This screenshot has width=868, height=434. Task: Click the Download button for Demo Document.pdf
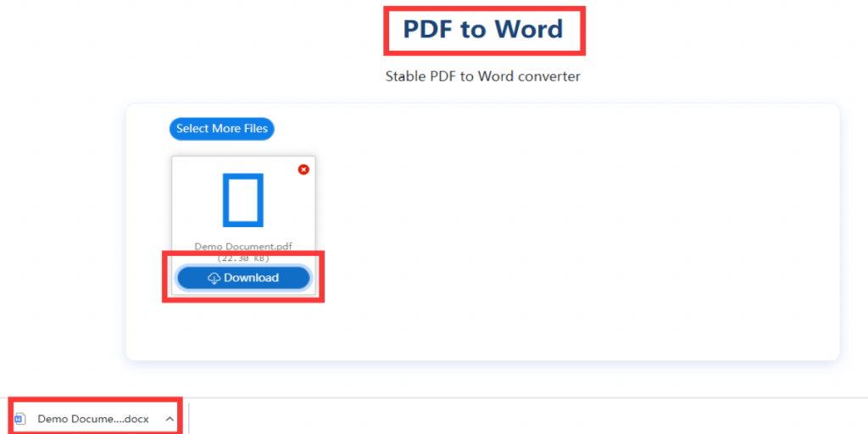[x=243, y=278]
